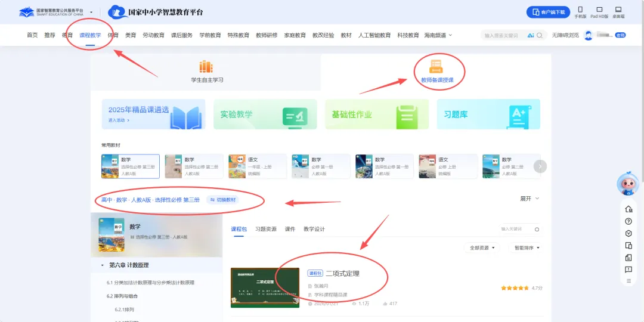Screen dimensions: 644x322
Task: Click the orange 教师备课授课 icon
Action: pyautogui.click(x=436, y=66)
